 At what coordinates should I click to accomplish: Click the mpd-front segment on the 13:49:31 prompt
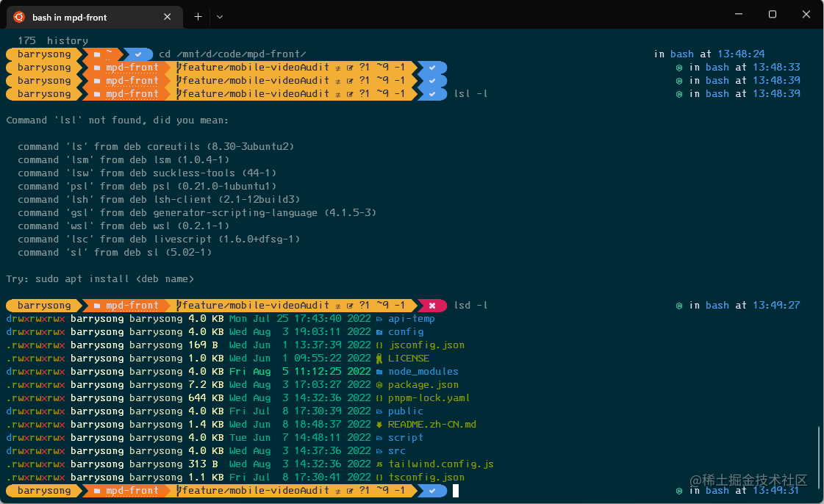click(x=132, y=491)
